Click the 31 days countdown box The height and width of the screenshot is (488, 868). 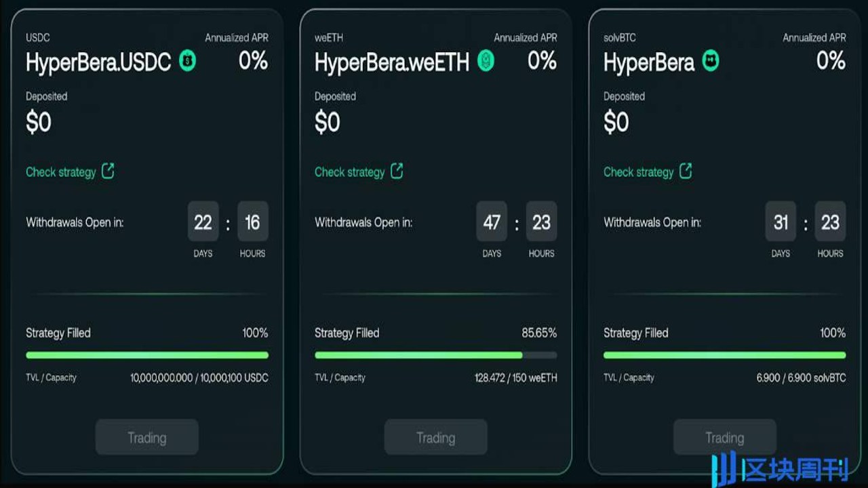tap(781, 222)
